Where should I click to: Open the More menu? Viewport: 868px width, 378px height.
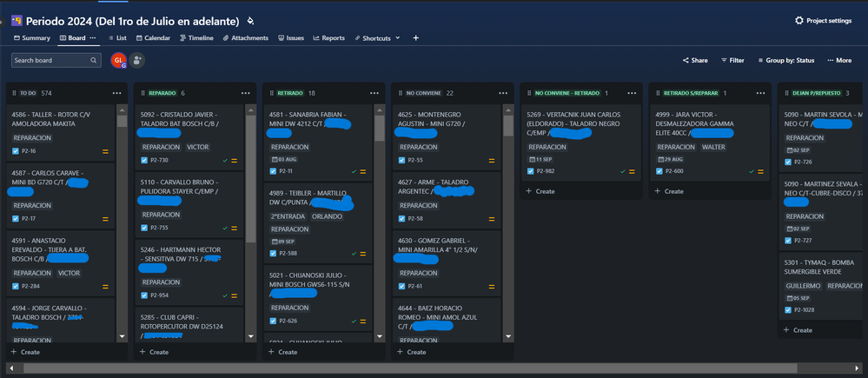[x=839, y=60]
